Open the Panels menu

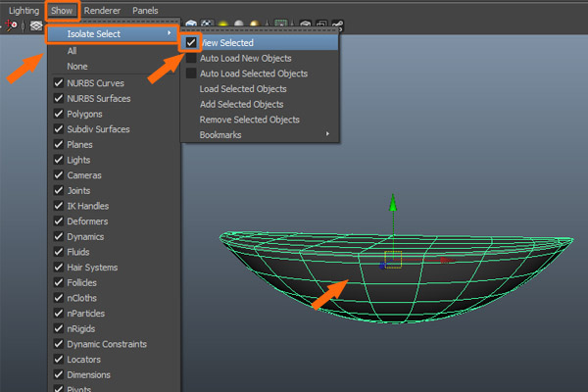tap(145, 10)
